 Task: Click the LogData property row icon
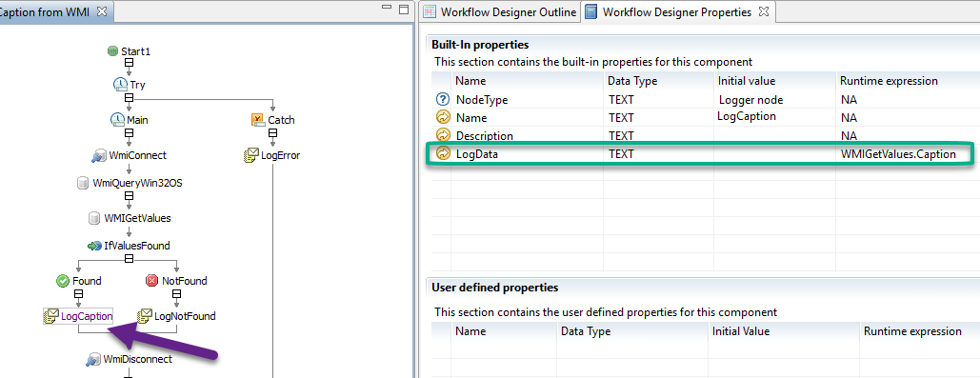443,153
